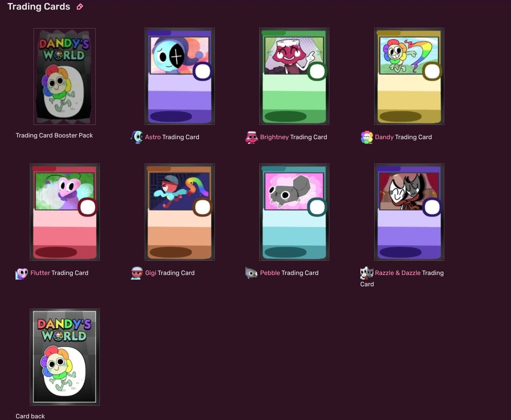Click the Pebble character avatar icon
511x420 pixels.
tap(251, 273)
